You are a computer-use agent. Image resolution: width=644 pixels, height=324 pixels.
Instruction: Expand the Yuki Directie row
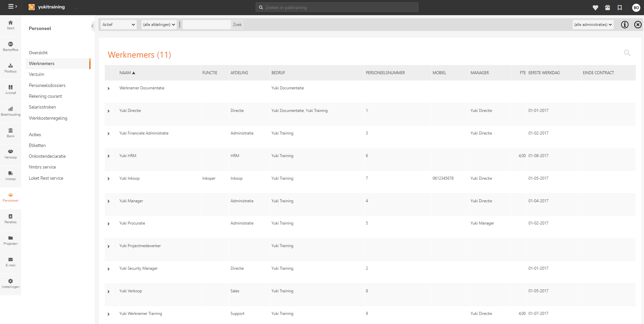click(108, 111)
